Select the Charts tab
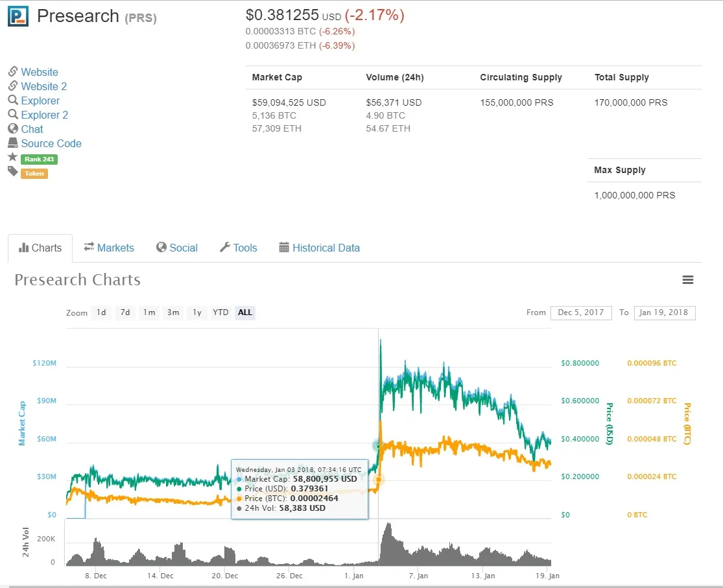 click(x=40, y=248)
